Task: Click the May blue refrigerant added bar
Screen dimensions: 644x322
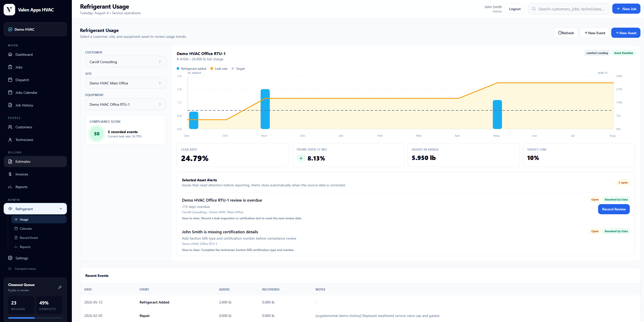Action: click(497, 115)
